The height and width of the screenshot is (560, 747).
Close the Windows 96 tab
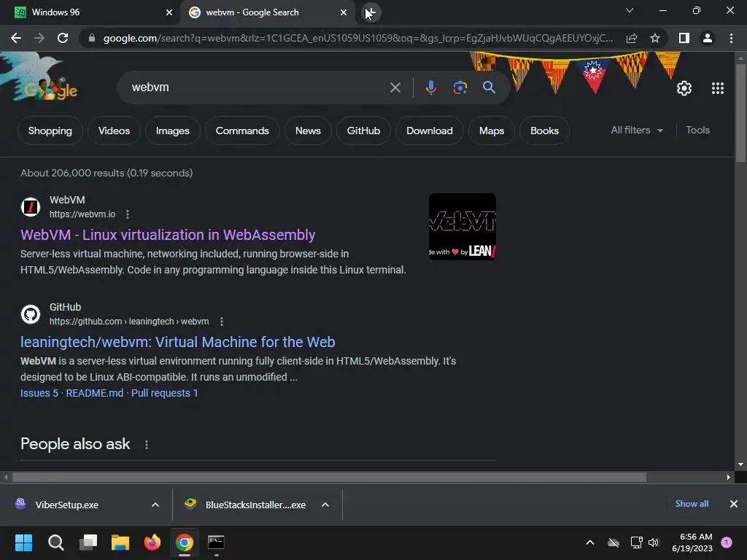(169, 12)
